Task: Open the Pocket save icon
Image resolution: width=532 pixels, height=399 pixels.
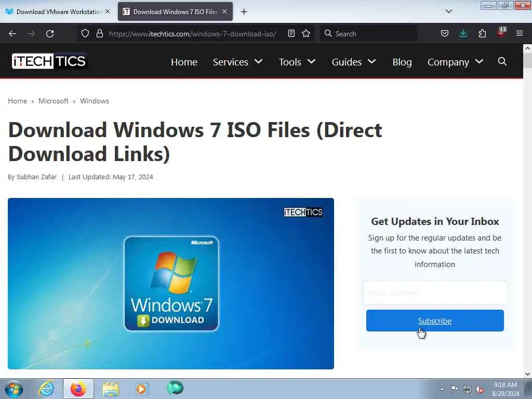Action: tap(445, 33)
